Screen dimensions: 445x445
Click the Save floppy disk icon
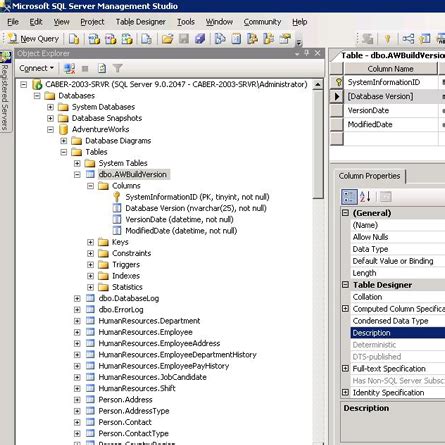[x=184, y=39]
